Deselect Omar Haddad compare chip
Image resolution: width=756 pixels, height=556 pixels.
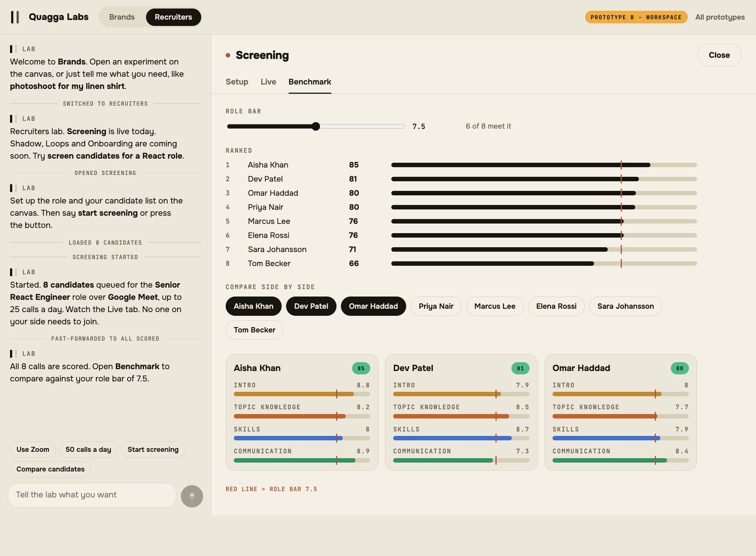point(373,306)
